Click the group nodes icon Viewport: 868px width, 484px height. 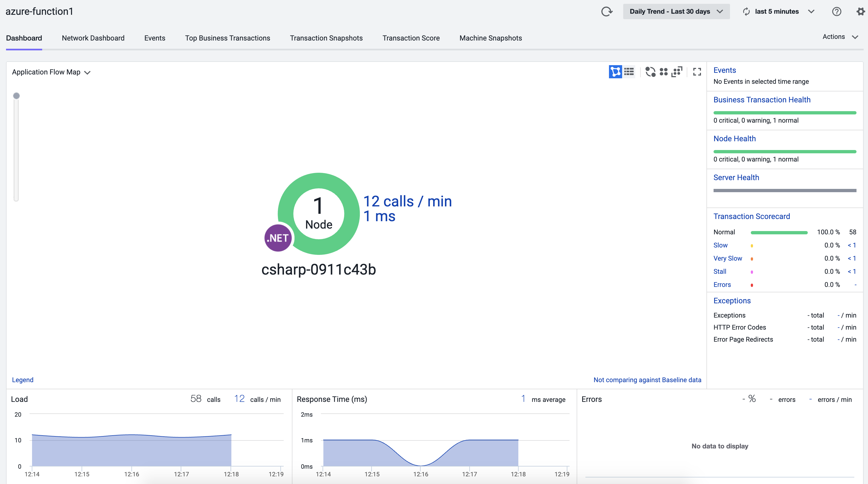tap(664, 71)
